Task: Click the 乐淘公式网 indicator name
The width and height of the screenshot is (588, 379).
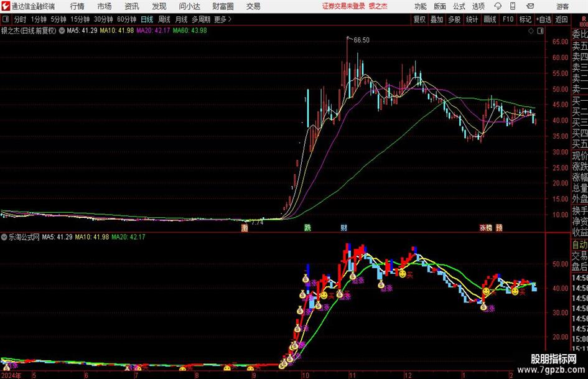Action: point(24,237)
